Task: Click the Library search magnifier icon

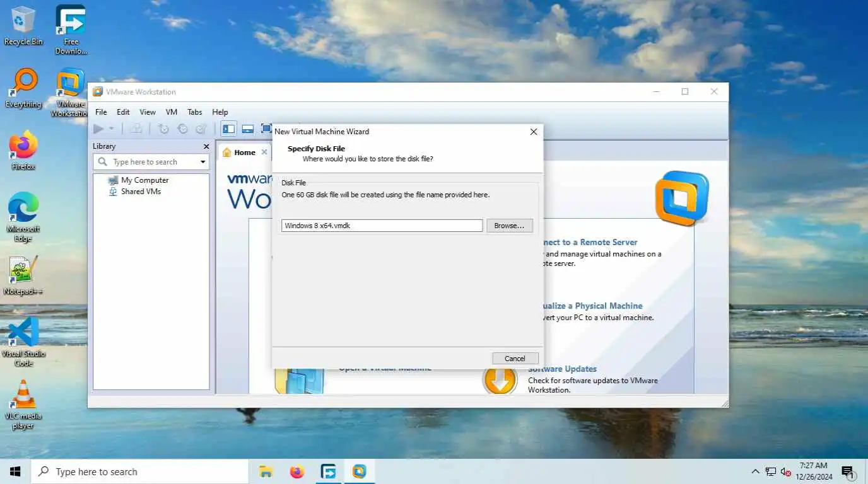Action: point(103,162)
